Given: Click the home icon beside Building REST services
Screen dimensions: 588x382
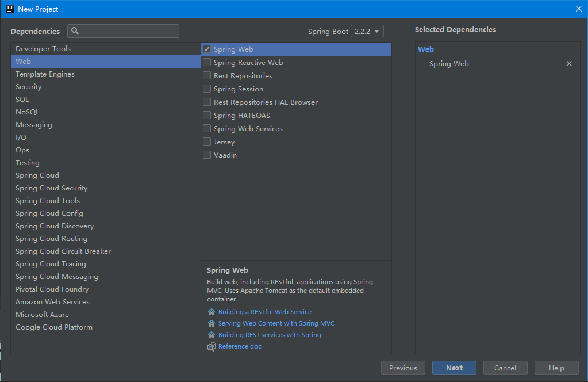Looking at the screenshot, I should [212, 335].
